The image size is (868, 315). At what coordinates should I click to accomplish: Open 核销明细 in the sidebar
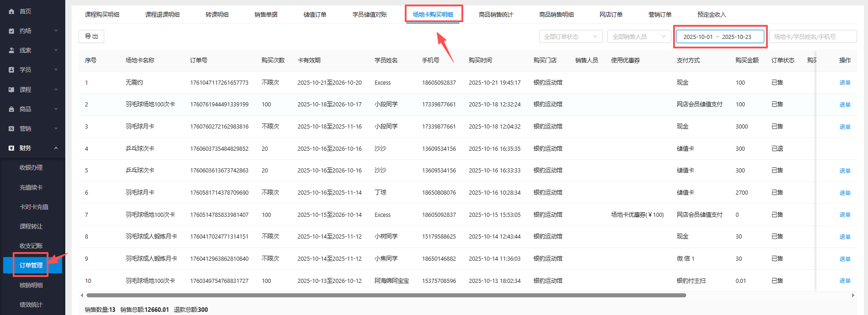point(31,285)
